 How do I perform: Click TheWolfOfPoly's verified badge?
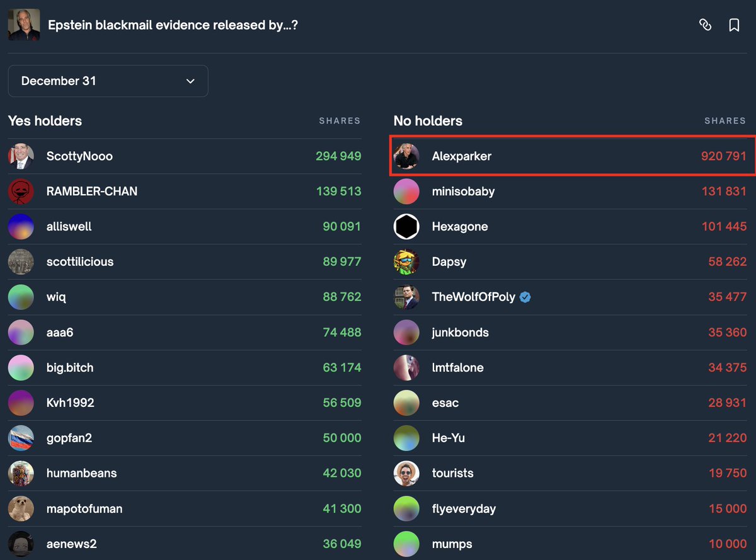coord(525,297)
